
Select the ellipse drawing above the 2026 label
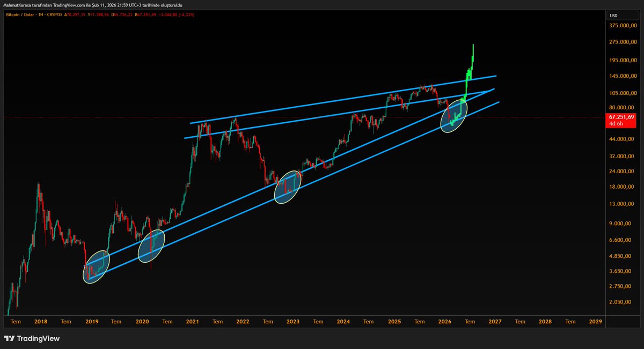pos(454,116)
